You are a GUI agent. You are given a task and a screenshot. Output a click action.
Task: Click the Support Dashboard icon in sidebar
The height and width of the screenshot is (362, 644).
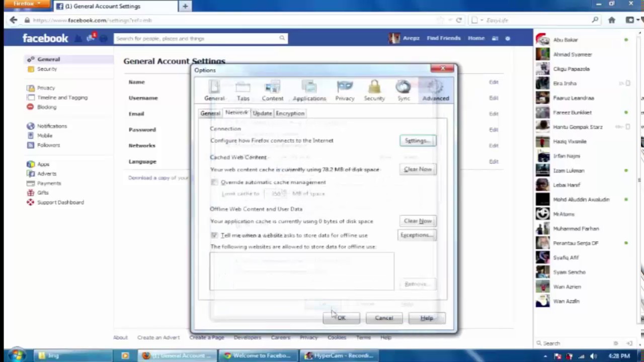(x=31, y=202)
